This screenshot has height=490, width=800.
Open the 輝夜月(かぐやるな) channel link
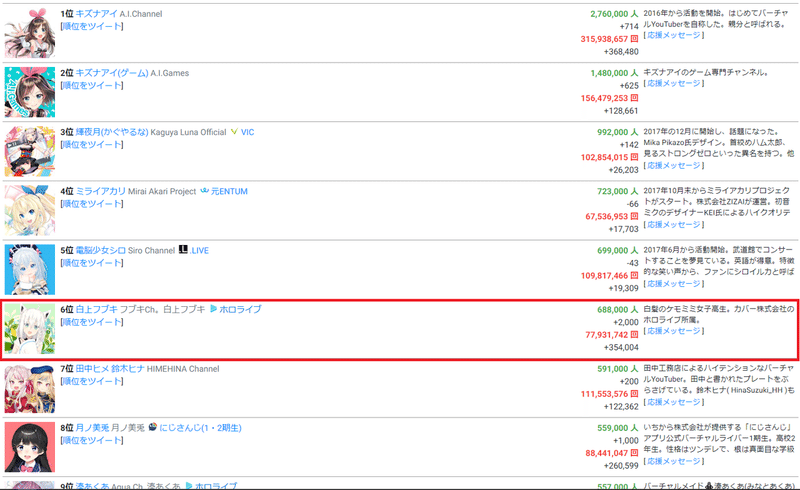point(112,132)
